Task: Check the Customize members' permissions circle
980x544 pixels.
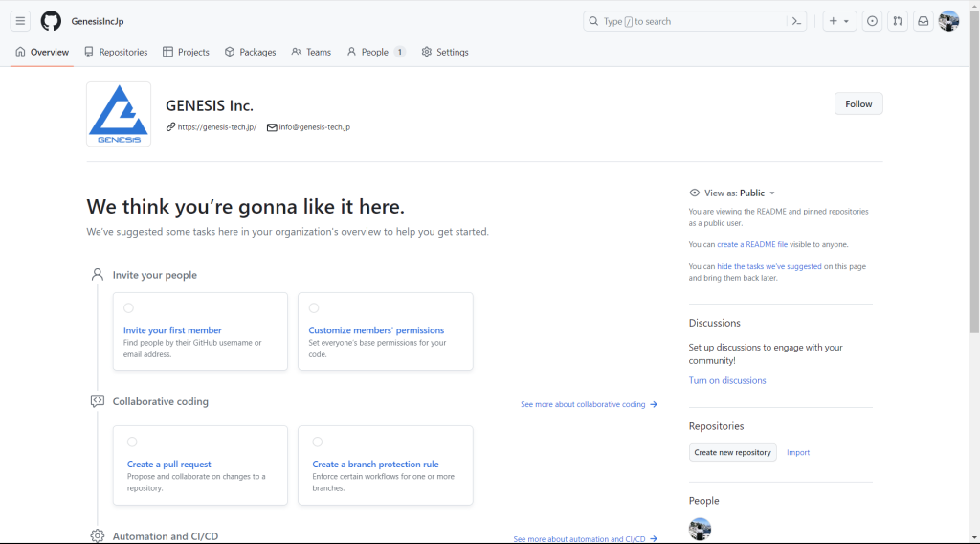Action: click(314, 308)
